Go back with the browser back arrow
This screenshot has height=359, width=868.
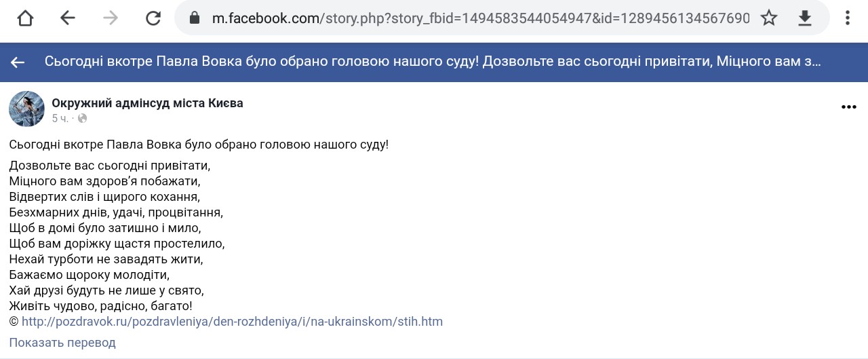point(68,18)
